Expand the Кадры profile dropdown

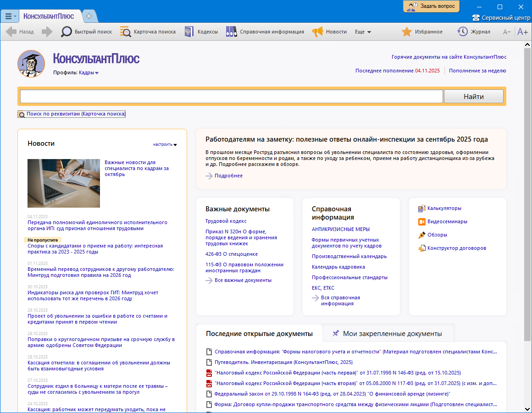point(89,72)
